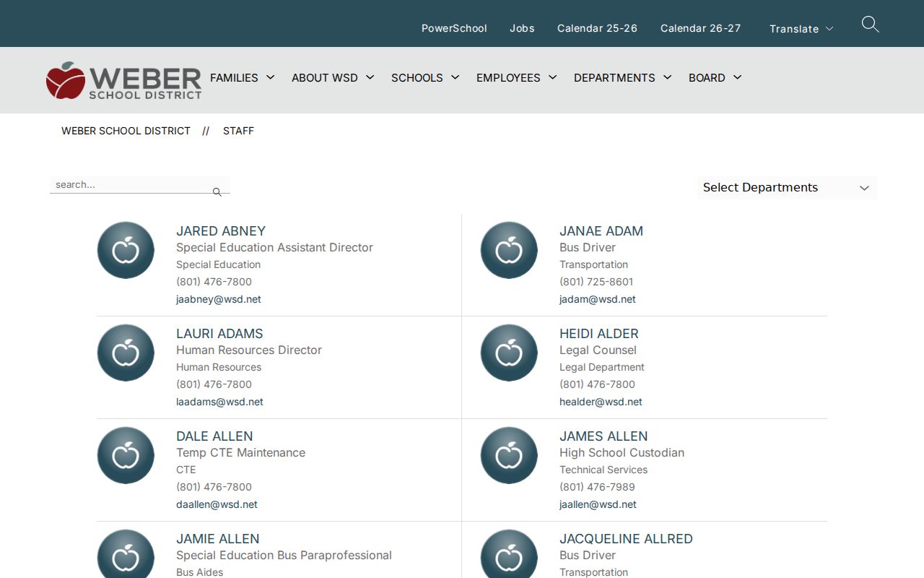Open the Select Departments dropdown
Viewport: 924px width, 578px height.
coord(787,188)
